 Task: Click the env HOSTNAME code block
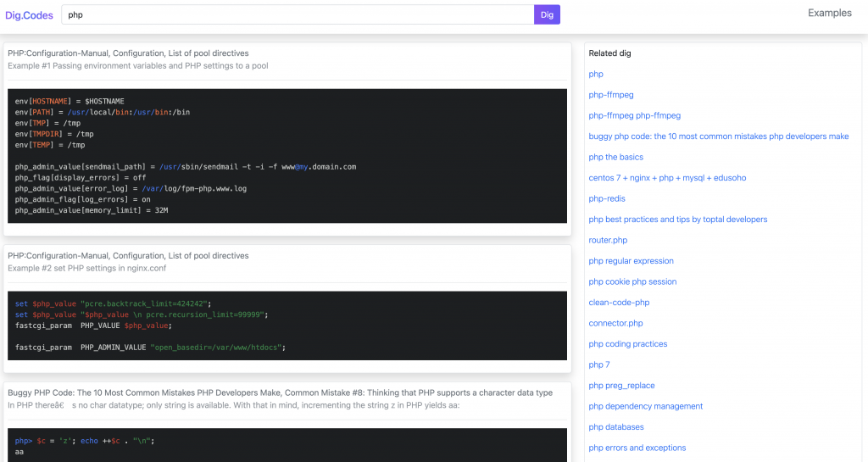287,156
